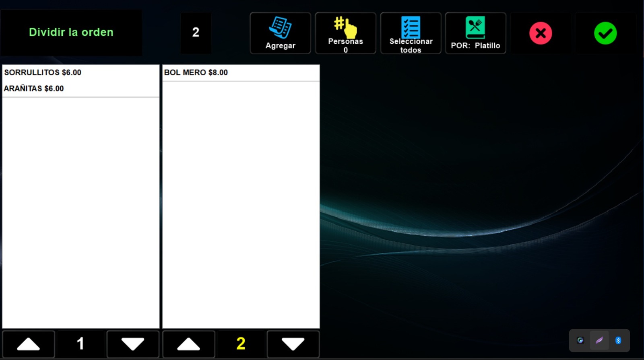Click the Dividir la orden title
The width and height of the screenshot is (644, 360).
[71, 33]
